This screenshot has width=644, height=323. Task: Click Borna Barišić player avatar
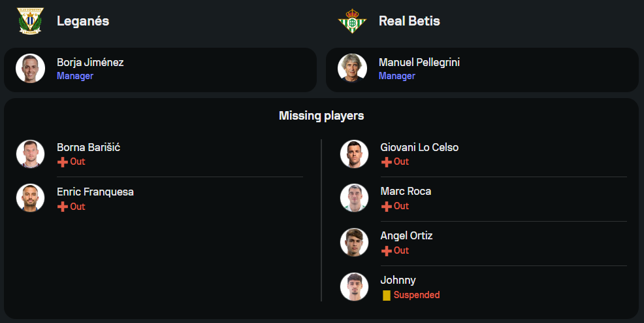(30, 154)
